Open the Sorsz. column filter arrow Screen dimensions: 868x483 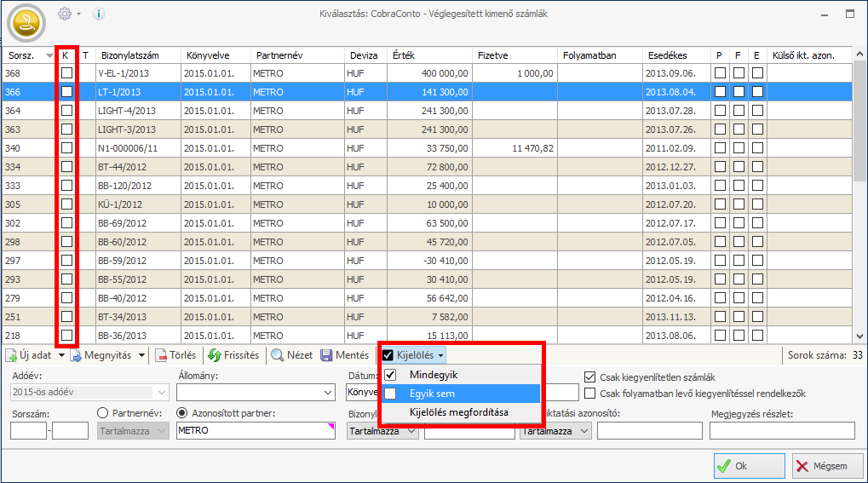(49, 55)
